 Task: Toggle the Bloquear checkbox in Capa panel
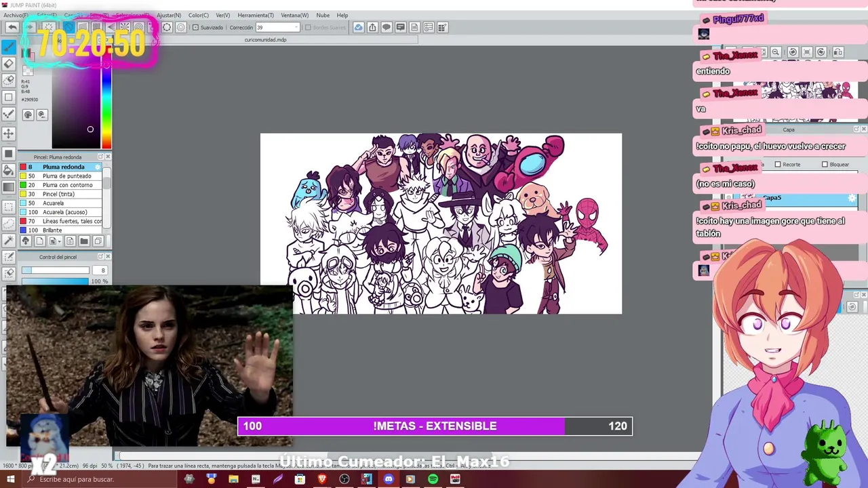coord(825,165)
